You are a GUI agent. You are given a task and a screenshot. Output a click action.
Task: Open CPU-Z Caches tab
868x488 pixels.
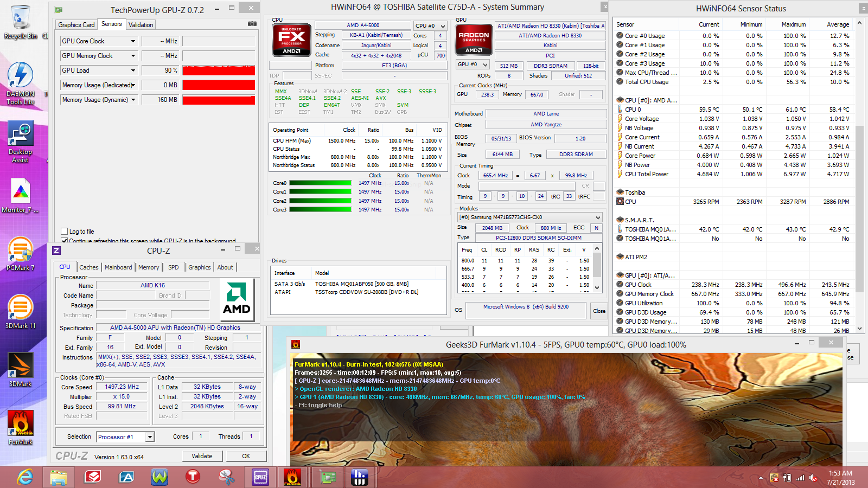pos(89,267)
